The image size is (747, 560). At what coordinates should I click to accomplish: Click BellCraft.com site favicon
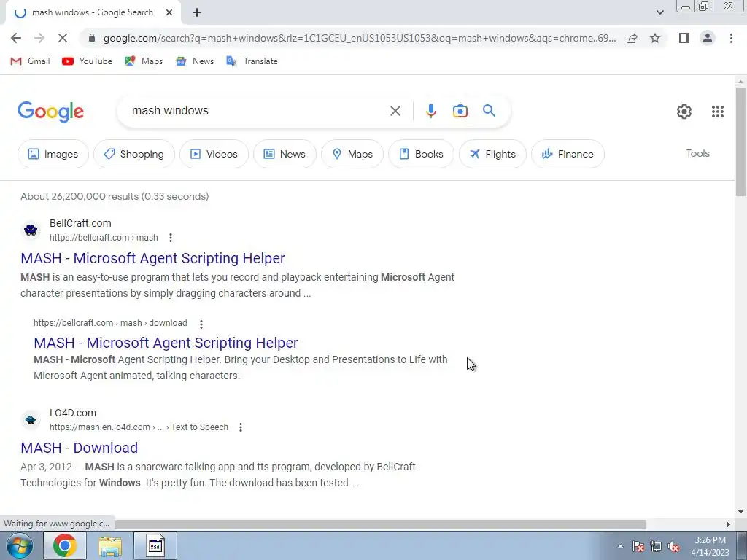click(31, 230)
